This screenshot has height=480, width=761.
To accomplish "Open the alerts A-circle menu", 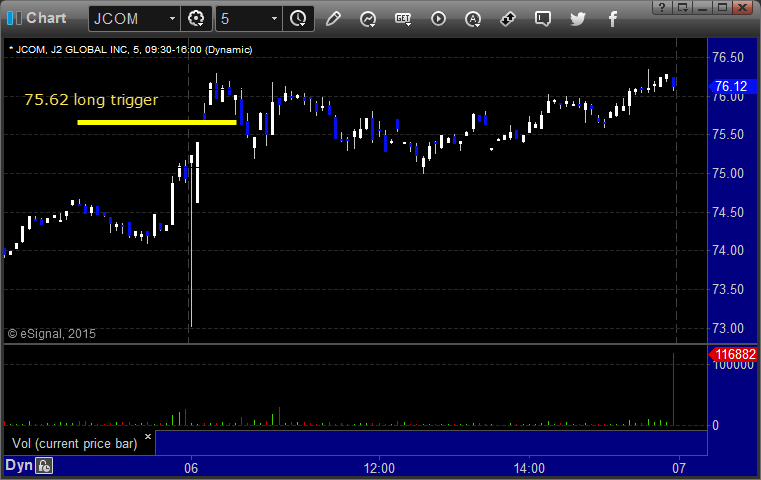I will pos(473,19).
